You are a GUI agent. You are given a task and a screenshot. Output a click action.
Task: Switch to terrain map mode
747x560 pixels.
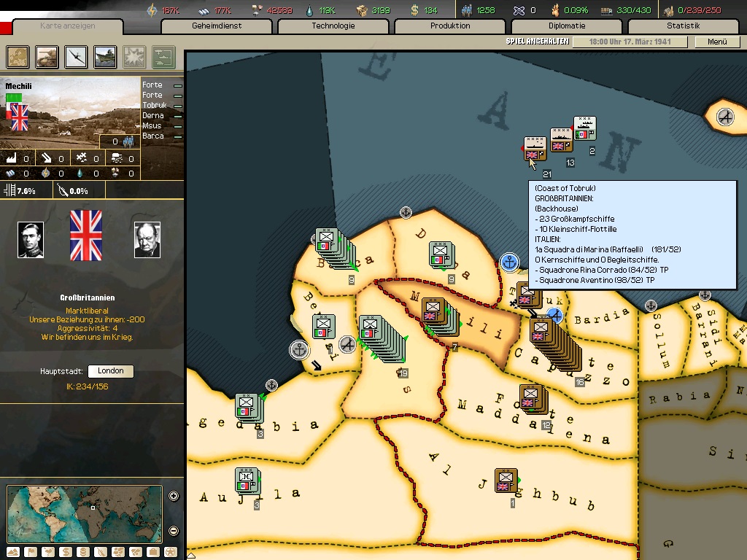12,552
